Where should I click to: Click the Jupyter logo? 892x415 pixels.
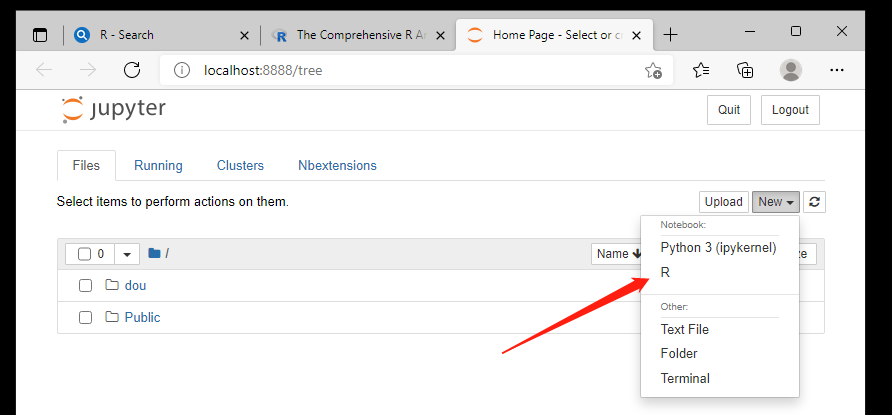[x=113, y=109]
